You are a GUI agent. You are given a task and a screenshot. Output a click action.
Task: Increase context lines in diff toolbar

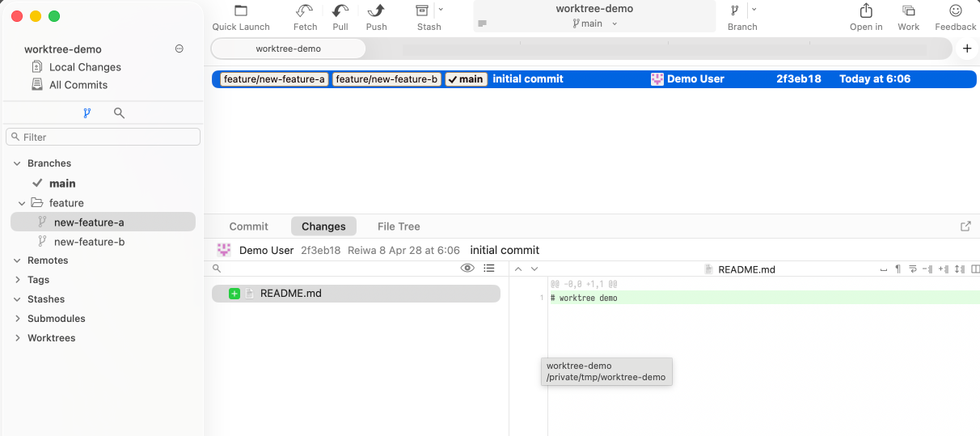pyautogui.click(x=944, y=269)
